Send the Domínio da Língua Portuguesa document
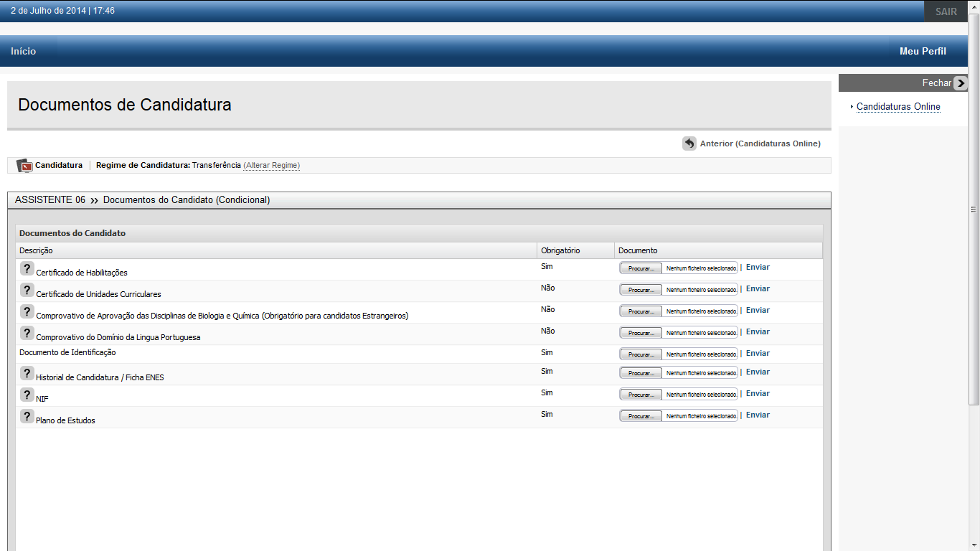 click(758, 331)
